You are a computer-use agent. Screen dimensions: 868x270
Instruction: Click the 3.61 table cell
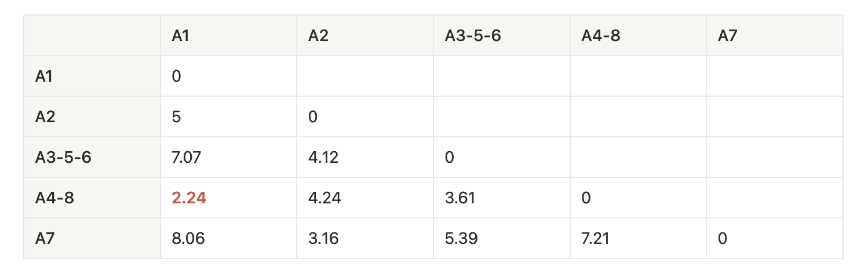(460, 198)
